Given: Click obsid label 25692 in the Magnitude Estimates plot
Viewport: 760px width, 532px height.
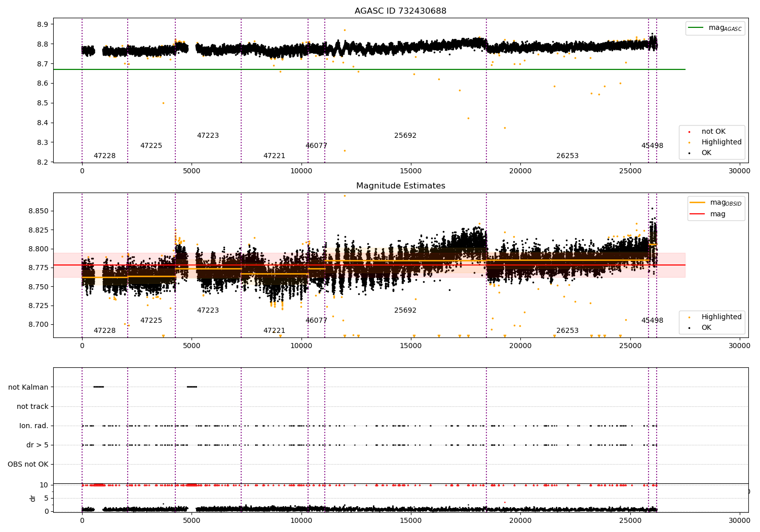Looking at the screenshot, I should [405, 311].
